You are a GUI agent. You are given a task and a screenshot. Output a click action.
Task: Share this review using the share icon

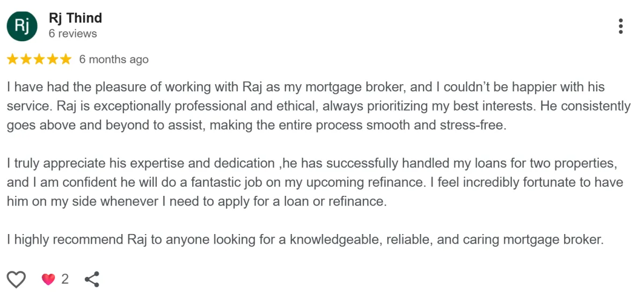tap(92, 279)
